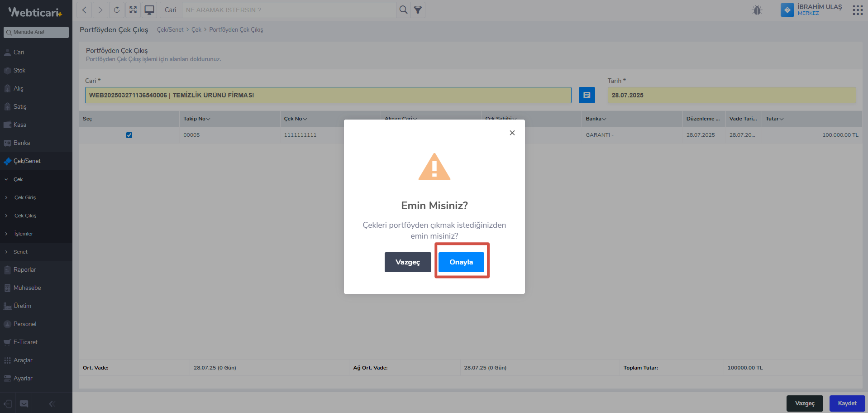Screen dimensions: 868x413
Task: Click the blue Cari list icon
Action: (587, 95)
